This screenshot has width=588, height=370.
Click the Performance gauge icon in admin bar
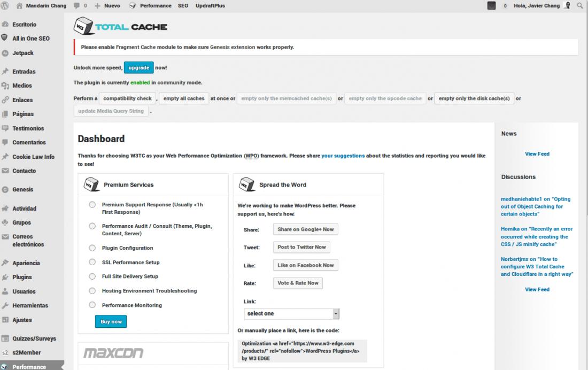(x=133, y=6)
